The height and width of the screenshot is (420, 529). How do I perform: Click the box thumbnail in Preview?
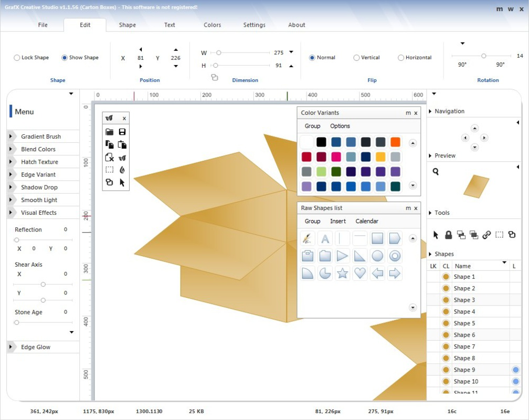(476, 186)
